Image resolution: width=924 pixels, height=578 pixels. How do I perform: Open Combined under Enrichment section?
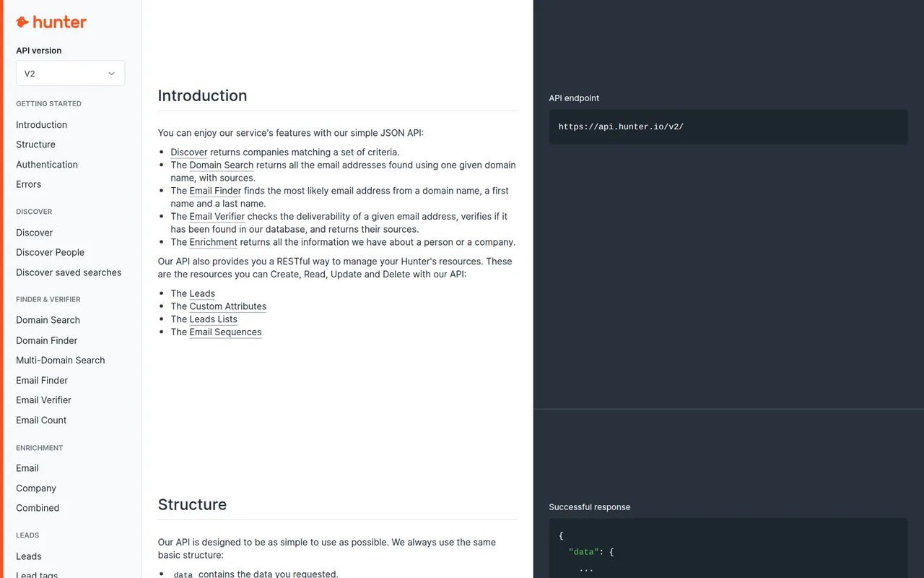(x=38, y=508)
